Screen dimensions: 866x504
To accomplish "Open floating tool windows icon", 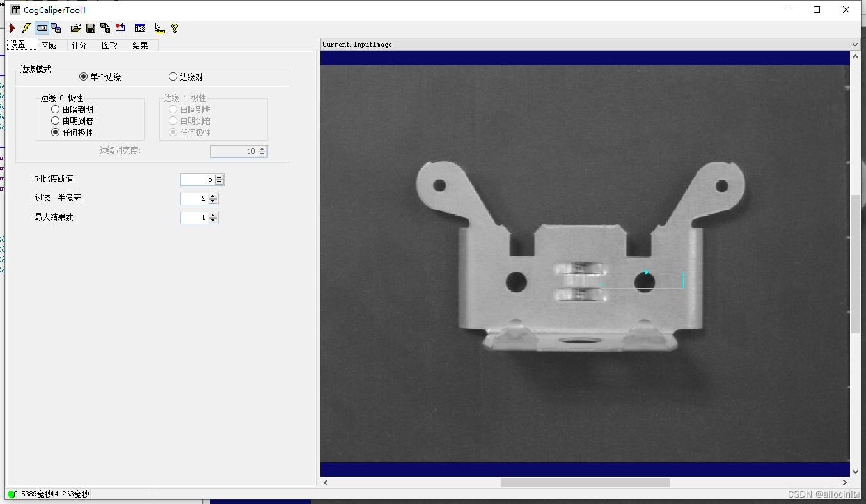I will (56, 28).
